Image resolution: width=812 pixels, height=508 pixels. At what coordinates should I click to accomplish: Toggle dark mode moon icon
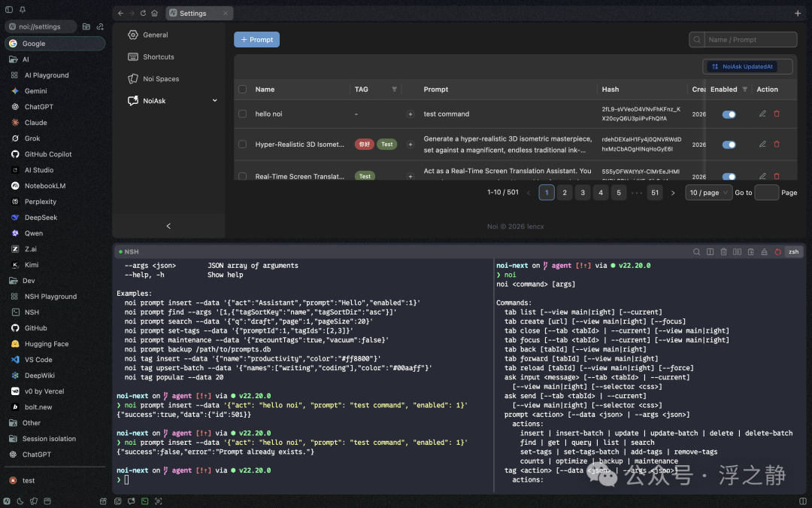click(x=20, y=501)
